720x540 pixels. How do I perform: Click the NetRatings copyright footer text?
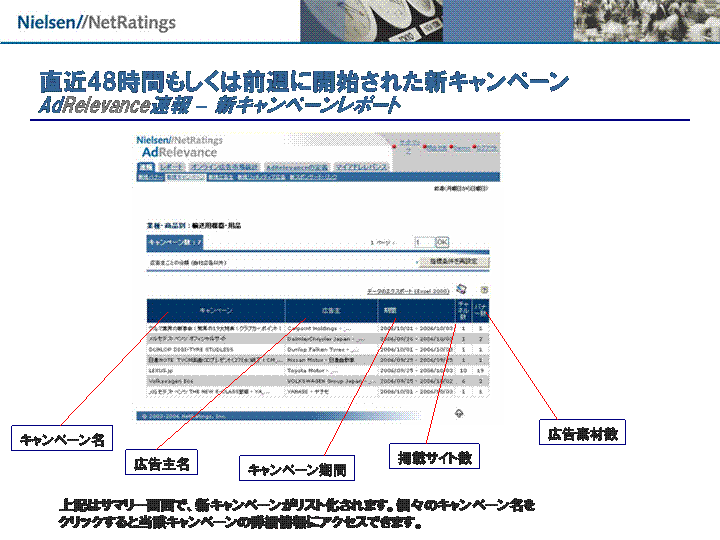[x=184, y=416]
